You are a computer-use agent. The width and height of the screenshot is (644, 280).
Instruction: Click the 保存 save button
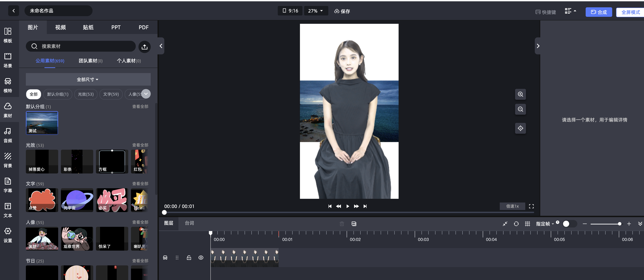342,11
